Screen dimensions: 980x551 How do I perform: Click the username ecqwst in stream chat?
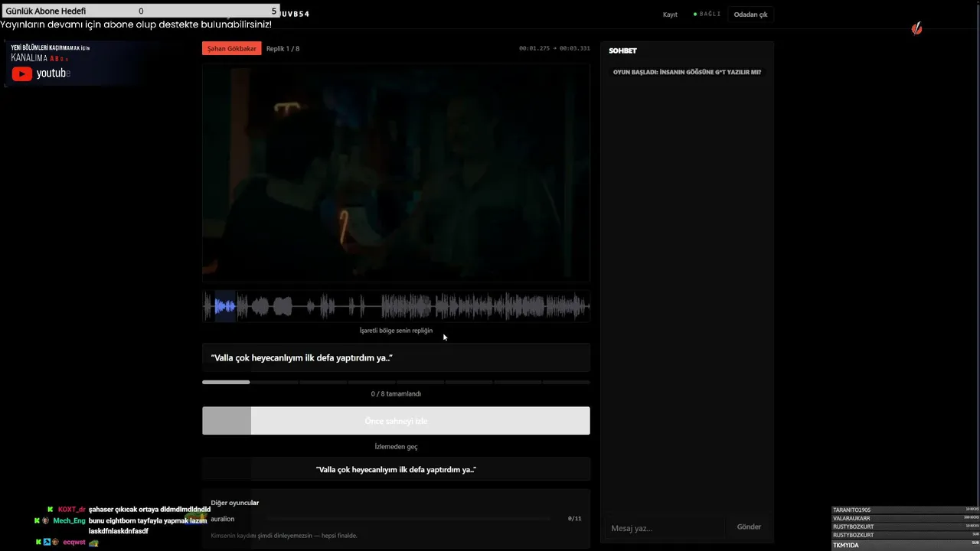pos(74,543)
